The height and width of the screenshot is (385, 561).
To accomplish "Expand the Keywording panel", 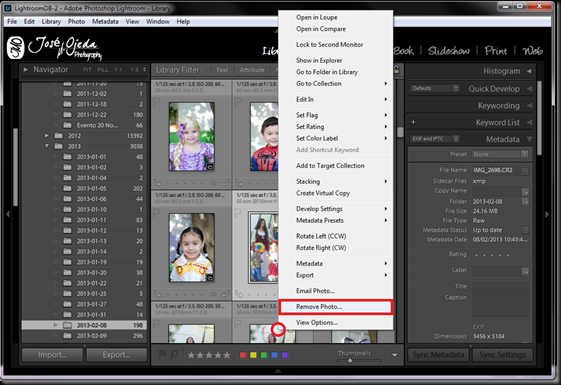I will pos(529,106).
